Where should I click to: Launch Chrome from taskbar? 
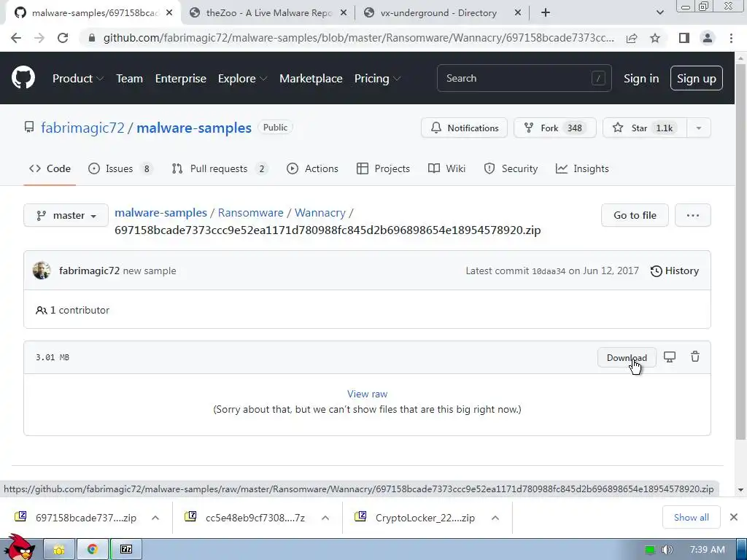(93, 549)
